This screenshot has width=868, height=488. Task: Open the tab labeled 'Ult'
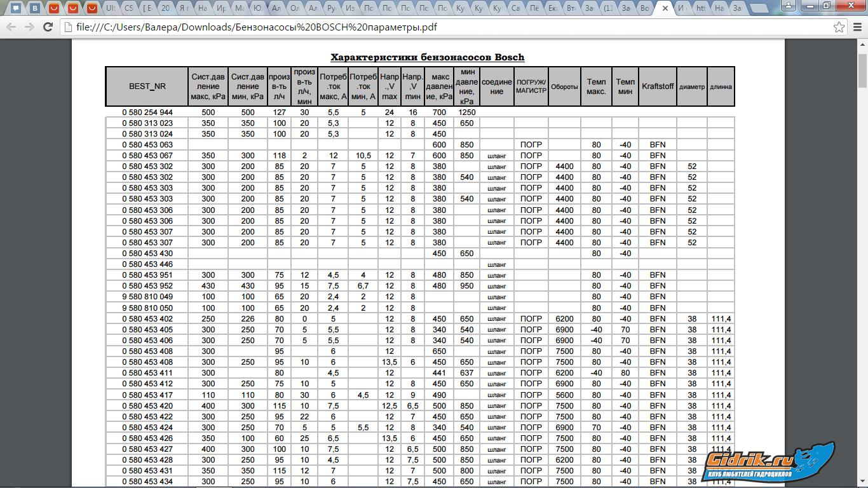point(110,9)
